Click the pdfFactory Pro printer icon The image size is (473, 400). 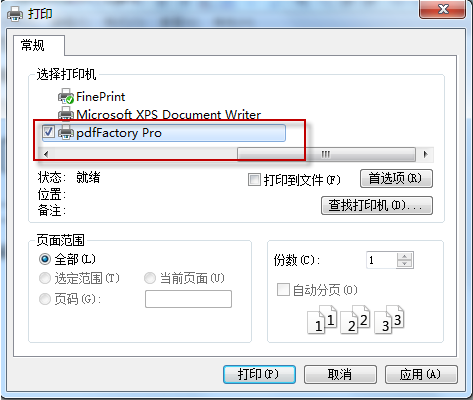[x=66, y=133]
